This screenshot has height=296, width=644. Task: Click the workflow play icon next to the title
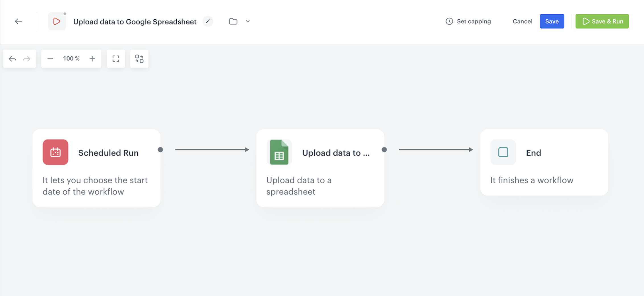(x=57, y=21)
